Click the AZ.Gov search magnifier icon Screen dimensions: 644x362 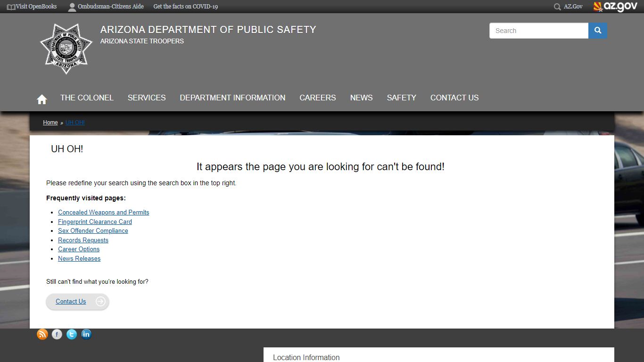[x=557, y=7]
